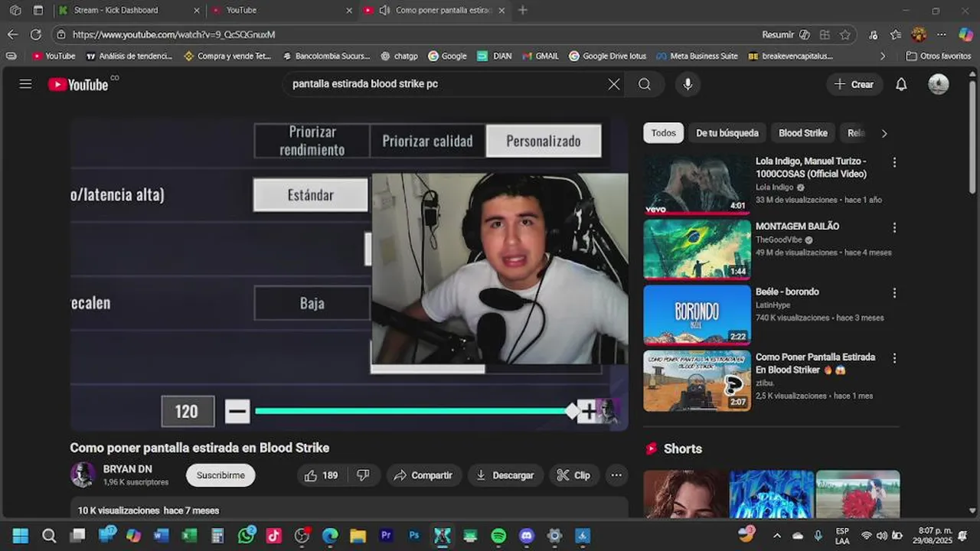This screenshot has width=980, height=551.
Task: Open the Bancolombia Sucurs... bookmark
Action: click(326, 56)
